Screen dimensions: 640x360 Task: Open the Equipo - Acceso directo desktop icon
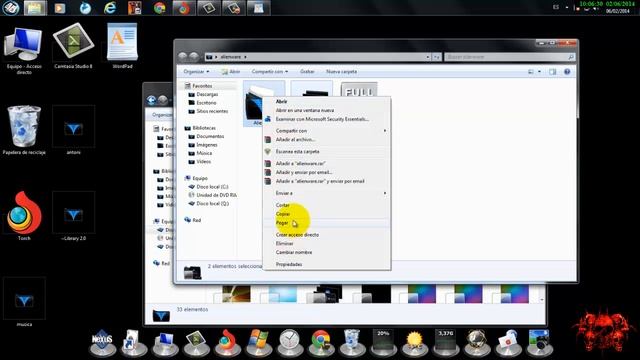pyautogui.click(x=23, y=50)
